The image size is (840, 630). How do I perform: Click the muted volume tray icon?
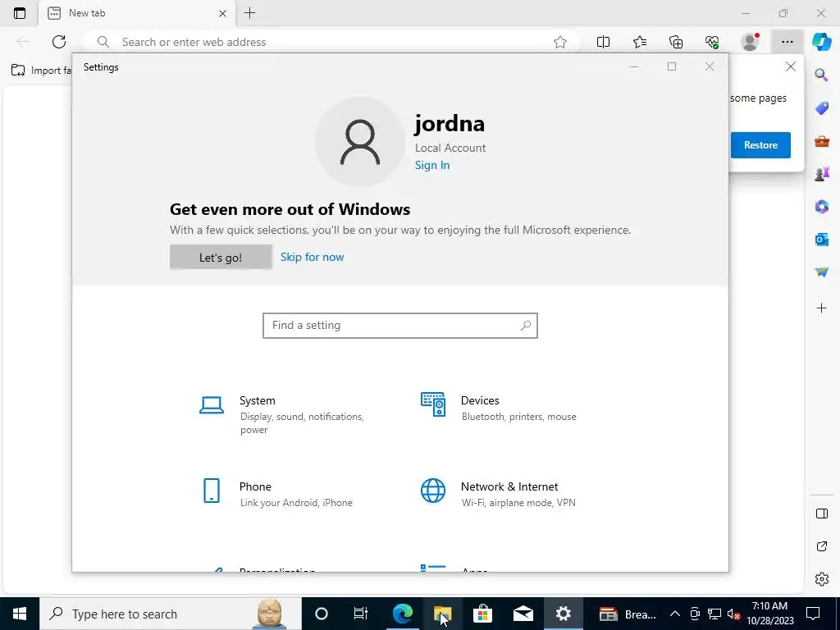point(734,614)
